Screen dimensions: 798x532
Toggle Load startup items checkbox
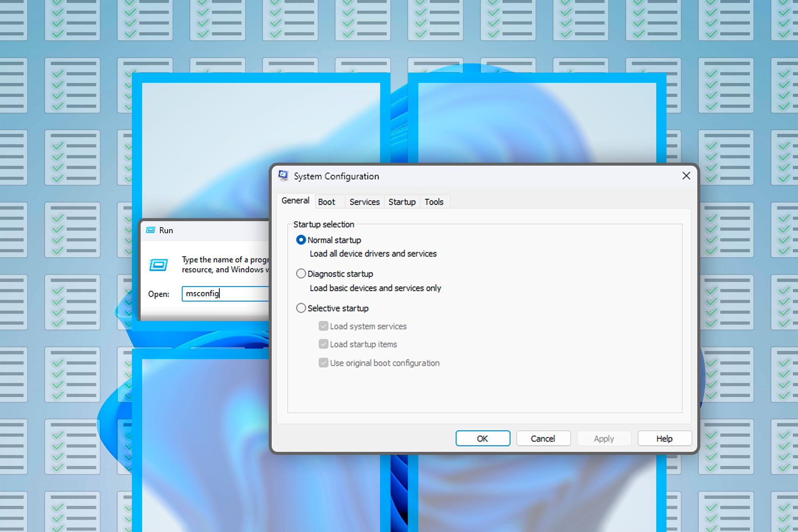click(323, 344)
